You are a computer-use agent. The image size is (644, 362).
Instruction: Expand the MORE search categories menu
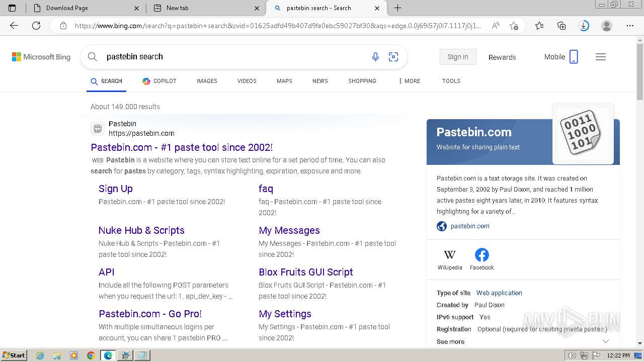409,81
